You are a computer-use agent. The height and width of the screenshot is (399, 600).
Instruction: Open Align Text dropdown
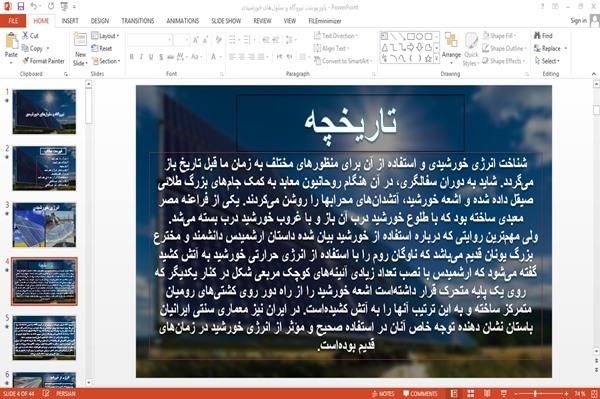331,48
